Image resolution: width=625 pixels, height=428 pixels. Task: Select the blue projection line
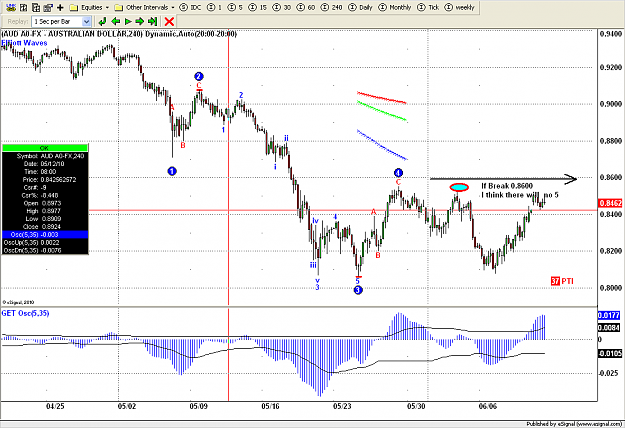tap(381, 145)
